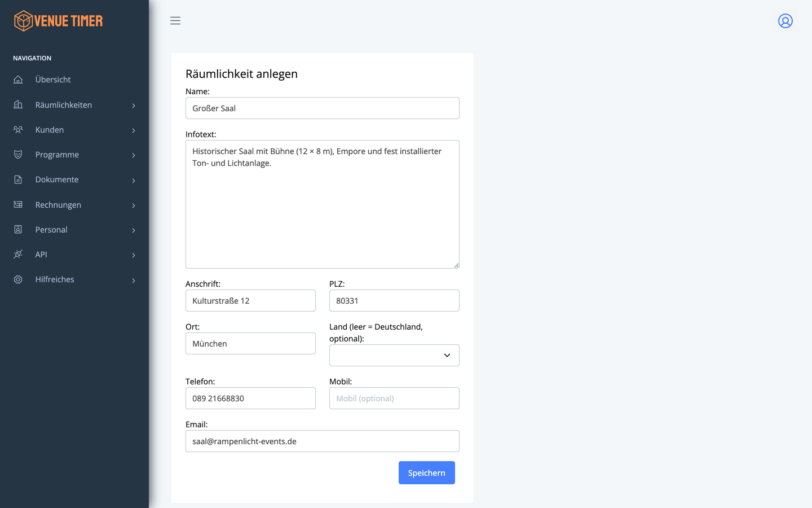Image resolution: width=812 pixels, height=508 pixels.
Task: Expand the API chevron
Action: point(134,255)
